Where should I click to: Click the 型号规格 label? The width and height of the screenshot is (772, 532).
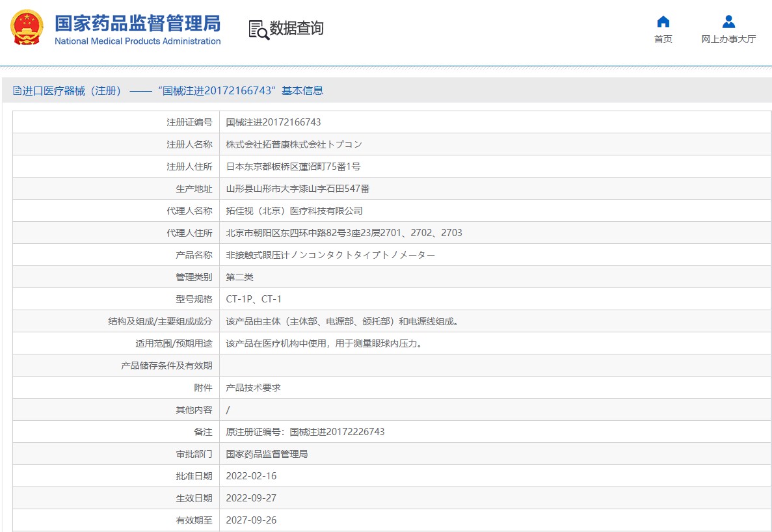click(x=194, y=299)
